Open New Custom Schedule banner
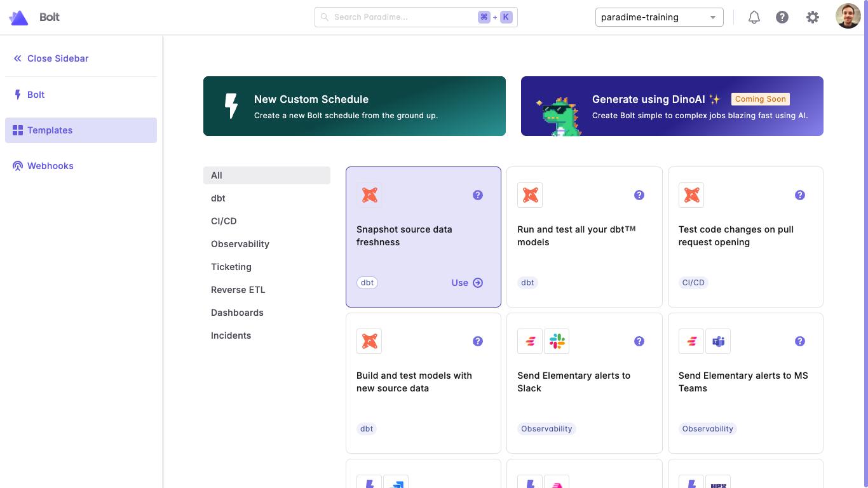The width and height of the screenshot is (868, 488). click(x=355, y=106)
